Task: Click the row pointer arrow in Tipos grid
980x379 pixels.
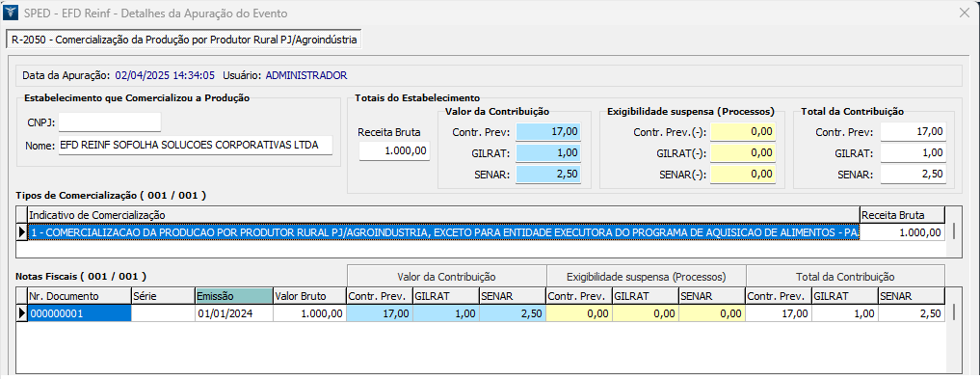Action: point(22,232)
